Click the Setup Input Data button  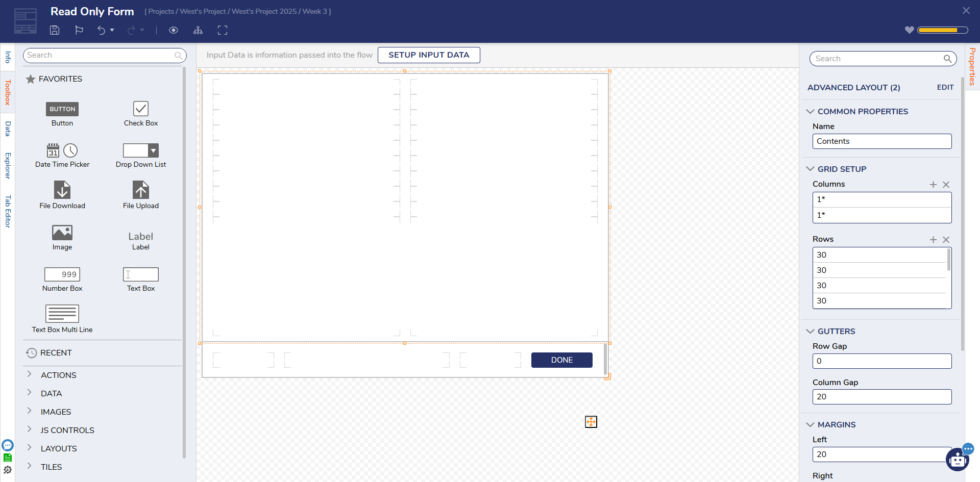(x=429, y=55)
